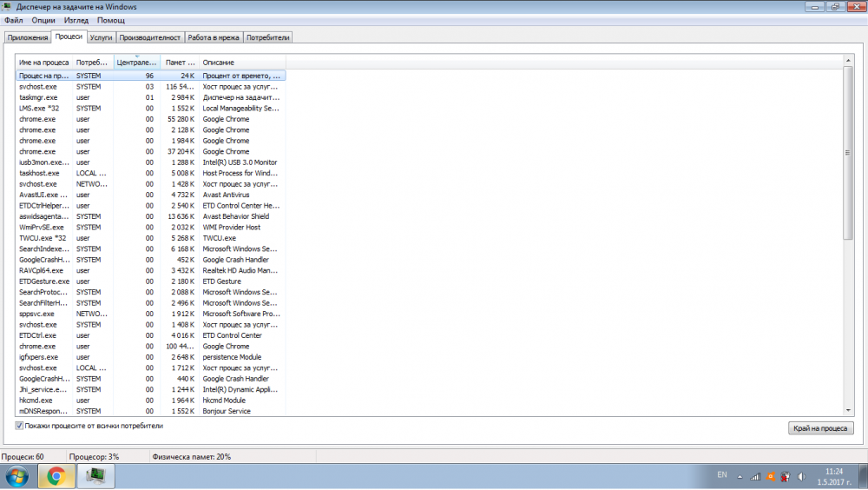Sort by 'Име на процеса' column header
Viewport: 868px width, 490px height.
43,63
